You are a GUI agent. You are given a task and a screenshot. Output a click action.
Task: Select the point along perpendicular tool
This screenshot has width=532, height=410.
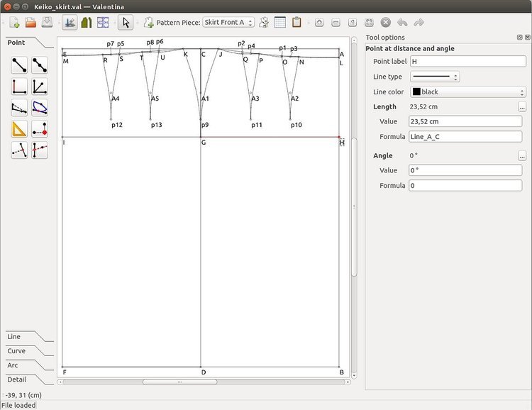point(19,87)
